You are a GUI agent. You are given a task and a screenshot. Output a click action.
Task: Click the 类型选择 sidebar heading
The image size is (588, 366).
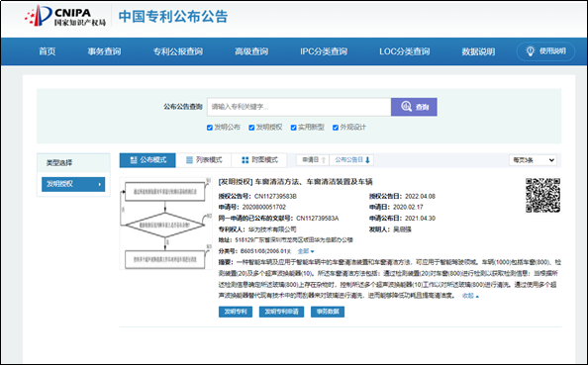pyautogui.click(x=59, y=163)
